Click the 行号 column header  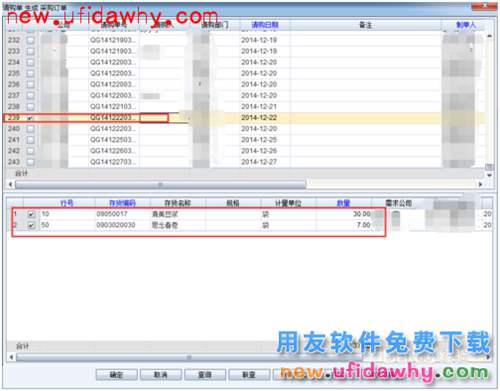pyautogui.click(x=67, y=203)
